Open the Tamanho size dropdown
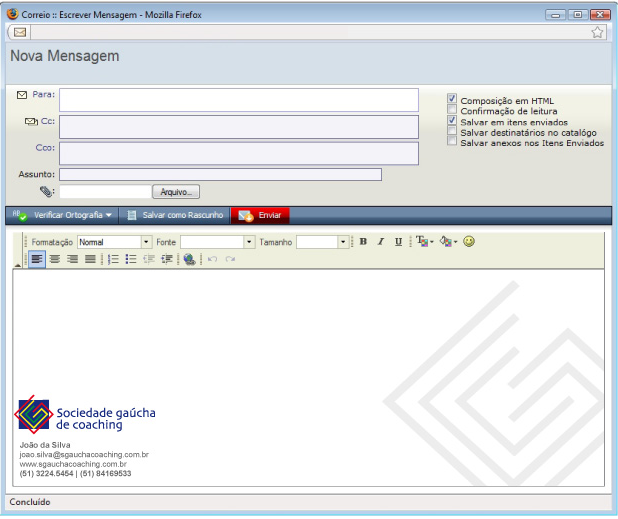The width and height of the screenshot is (618, 519). (x=342, y=242)
